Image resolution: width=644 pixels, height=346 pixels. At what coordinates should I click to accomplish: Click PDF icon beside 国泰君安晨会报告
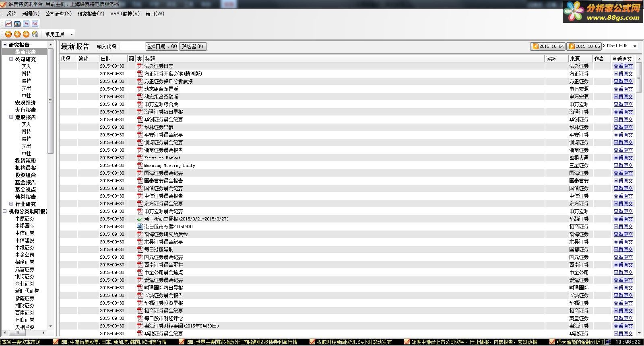coord(140,181)
